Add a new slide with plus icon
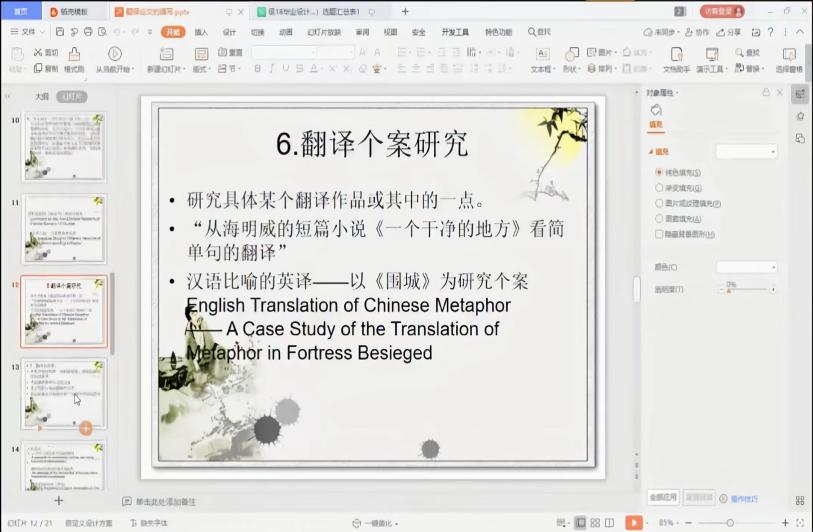This screenshot has width=813, height=532. point(58,501)
